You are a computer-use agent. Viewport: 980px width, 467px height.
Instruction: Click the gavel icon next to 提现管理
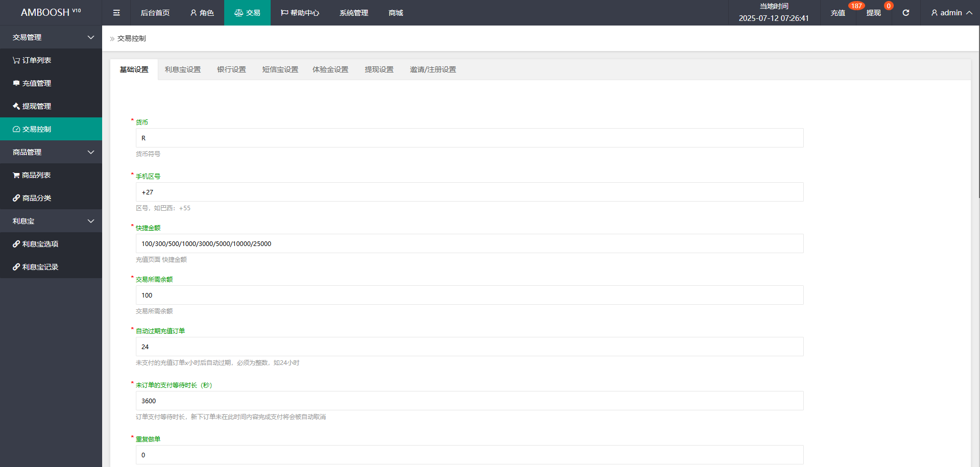point(16,106)
